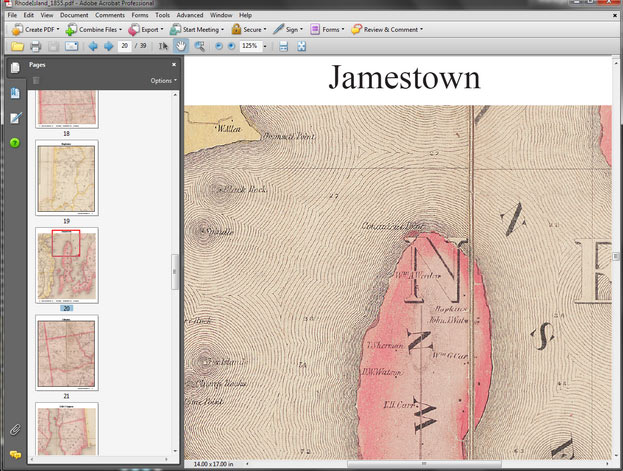Click the Comments speech bubbles icon
The height and width of the screenshot is (471, 623).
tap(15, 454)
